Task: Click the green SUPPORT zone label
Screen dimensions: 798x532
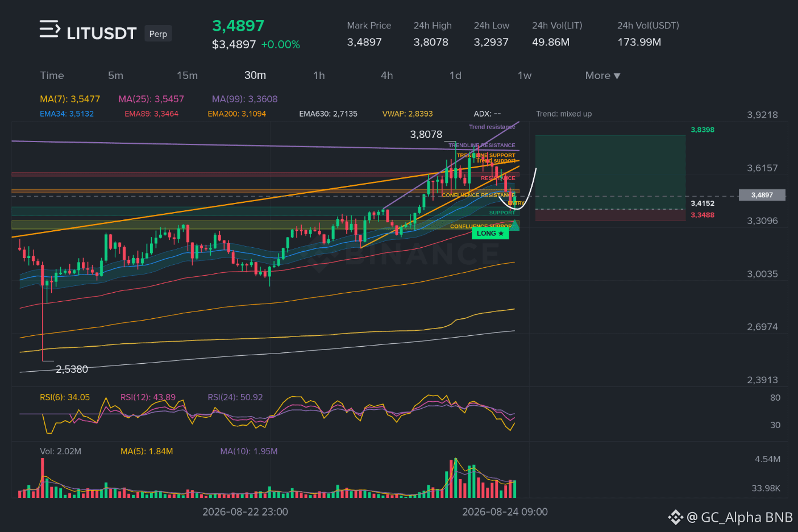Action: (x=502, y=213)
